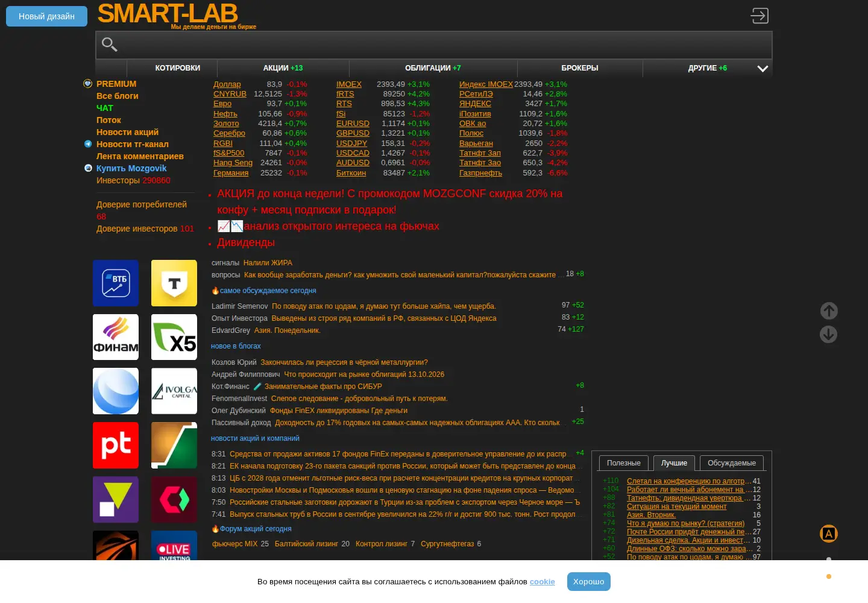Click the magnifier search icon

(109, 44)
